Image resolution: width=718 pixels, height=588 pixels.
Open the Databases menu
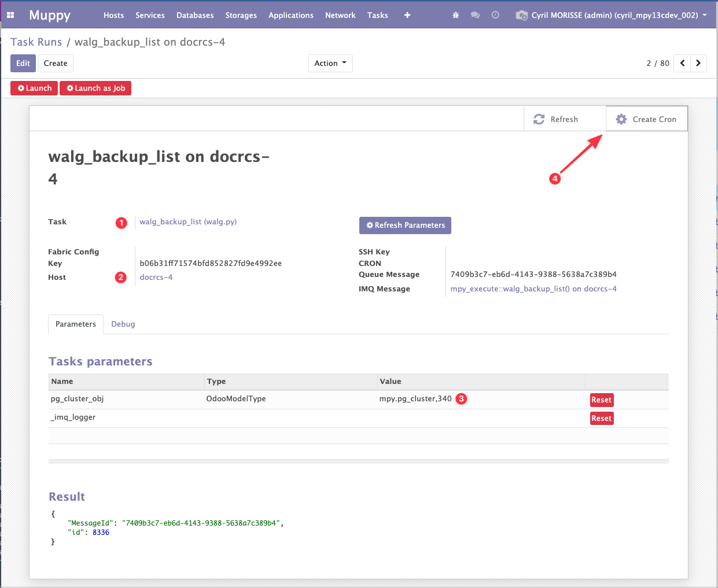point(195,15)
